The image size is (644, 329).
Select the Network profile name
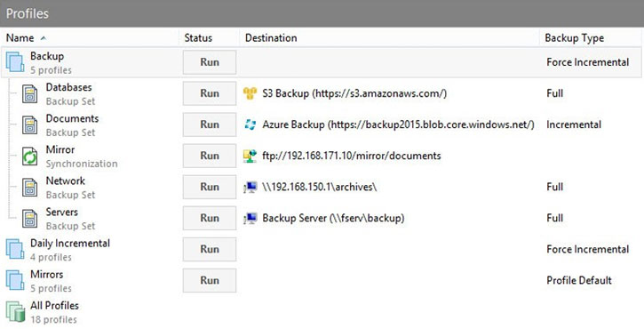[x=66, y=181]
